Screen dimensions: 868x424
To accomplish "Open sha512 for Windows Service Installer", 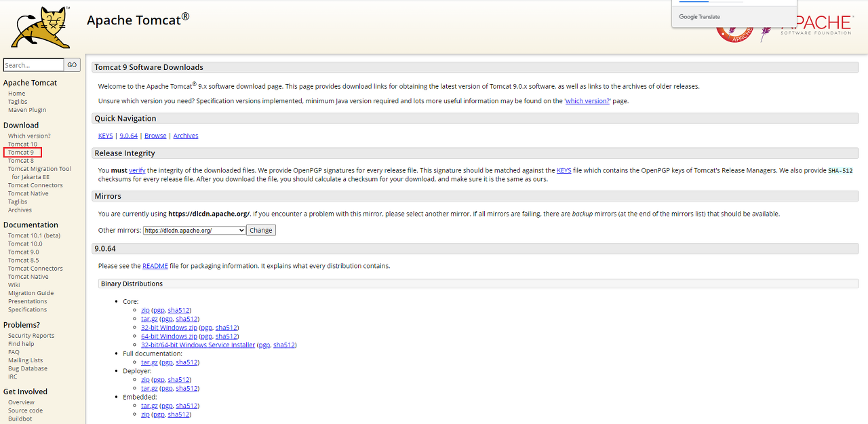I will point(284,345).
